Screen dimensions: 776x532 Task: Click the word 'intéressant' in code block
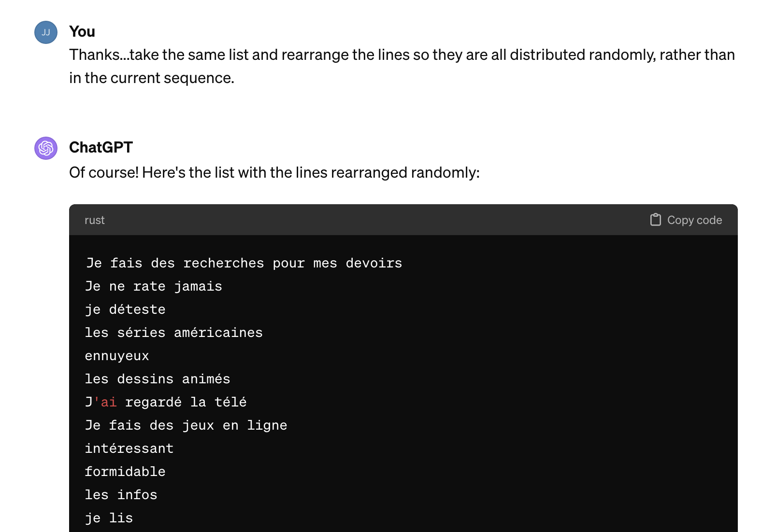[129, 448]
